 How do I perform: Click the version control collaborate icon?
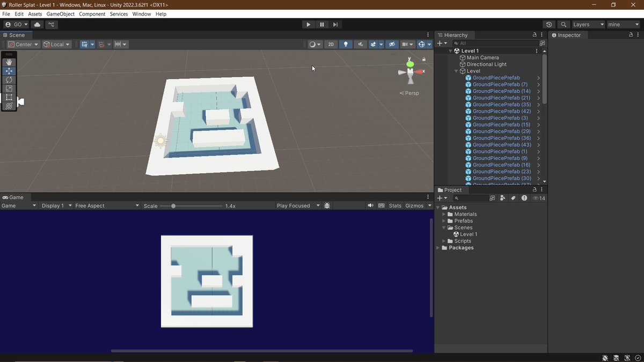(x=52, y=24)
